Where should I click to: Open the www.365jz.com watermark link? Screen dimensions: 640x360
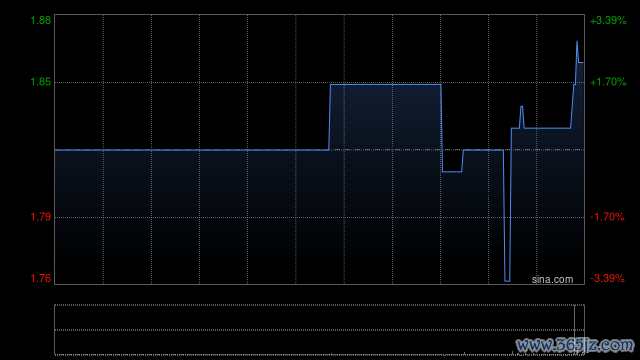575,345
